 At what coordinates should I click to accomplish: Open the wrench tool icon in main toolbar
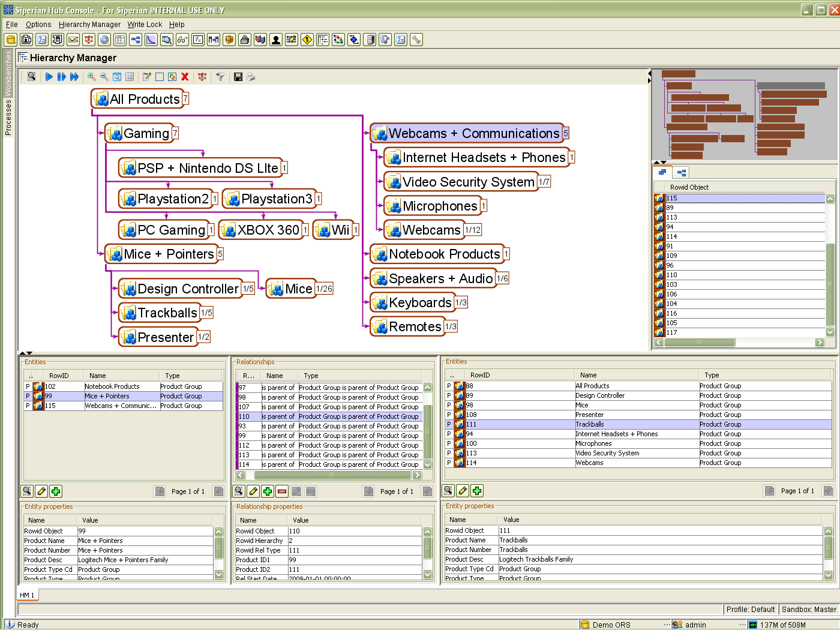pyautogui.click(x=416, y=40)
